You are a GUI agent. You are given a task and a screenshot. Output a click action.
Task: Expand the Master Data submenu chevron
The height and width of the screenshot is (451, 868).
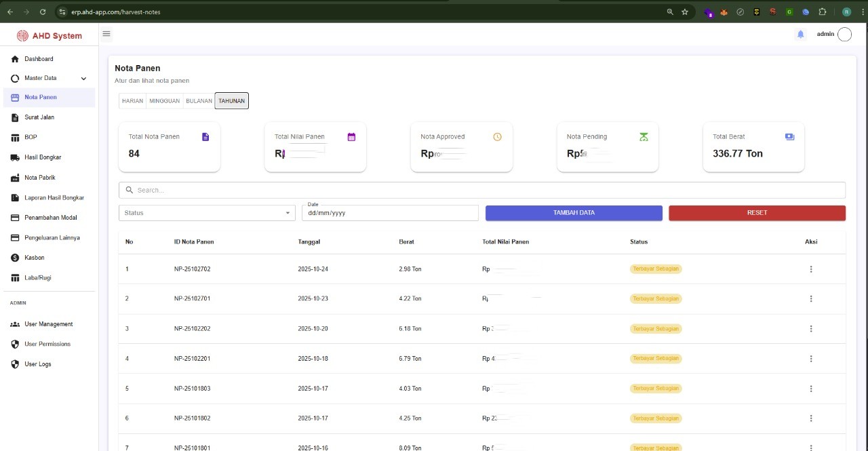(83, 79)
